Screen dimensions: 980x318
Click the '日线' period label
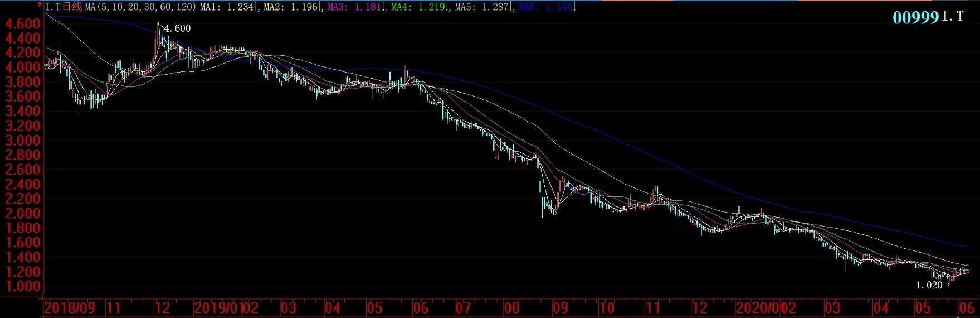[72, 7]
